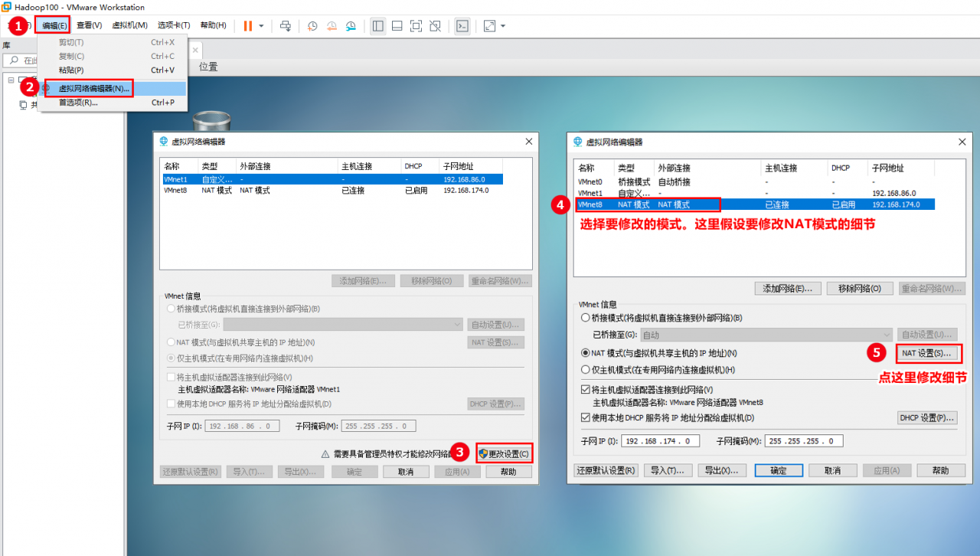Select NAT 模式 radio in left dialog
Screen dimensions: 980x556
(171, 342)
